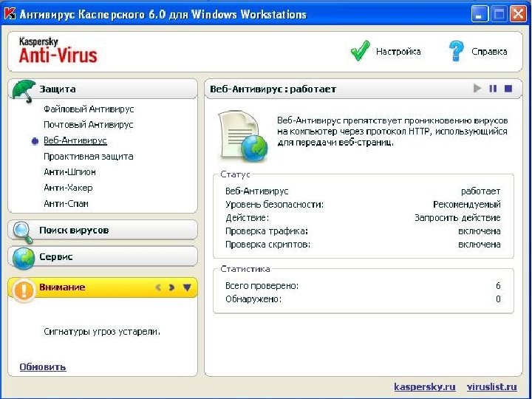
Task: Click the Уровень безопасности label
Action: tap(274, 205)
